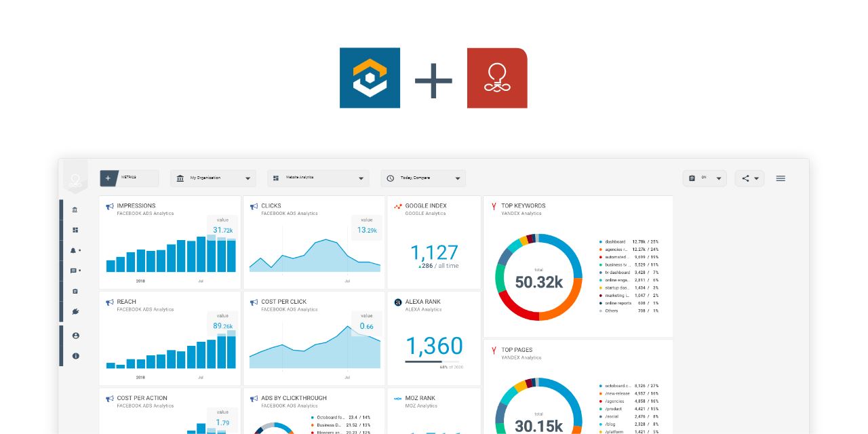The image size is (868, 434).
Task: Click the megaphone icon on the Reach widget
Action: (110, 302)
